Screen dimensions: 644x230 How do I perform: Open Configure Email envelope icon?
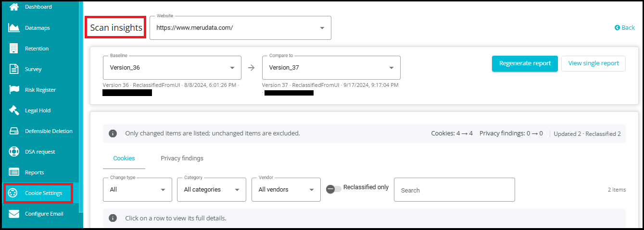click(14, 214)
